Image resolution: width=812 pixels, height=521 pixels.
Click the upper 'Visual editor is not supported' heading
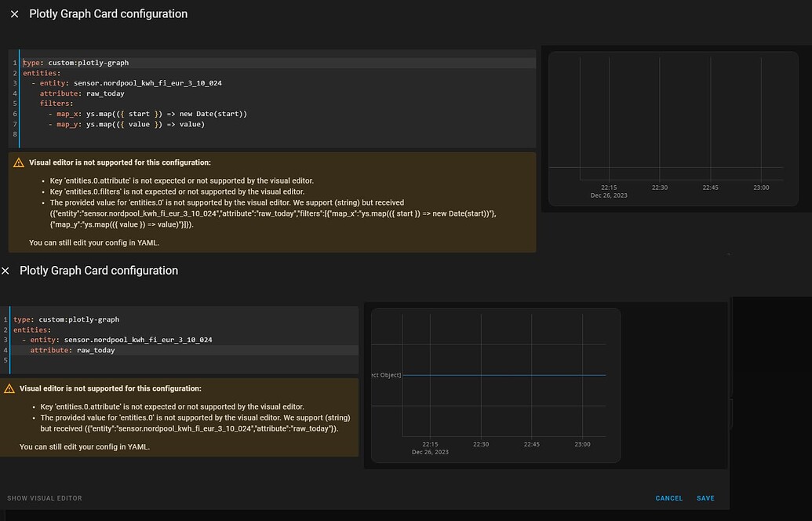119,162
